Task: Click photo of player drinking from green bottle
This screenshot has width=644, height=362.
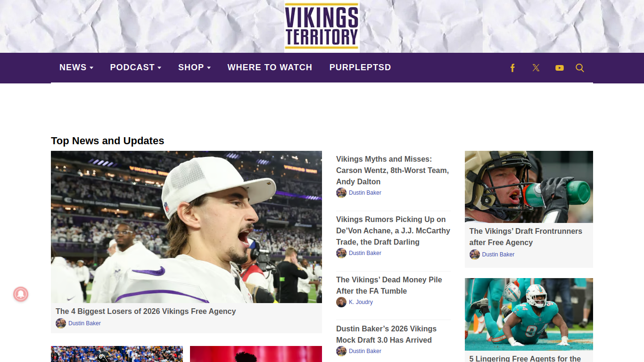Action: [x=529, y=187]
